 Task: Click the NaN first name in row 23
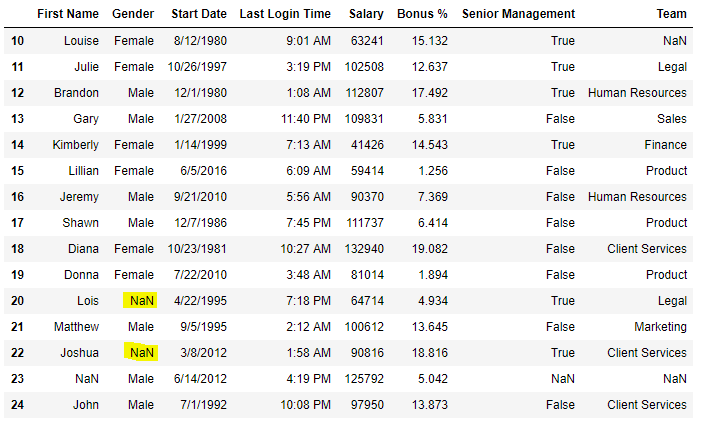tap(87, 379)
